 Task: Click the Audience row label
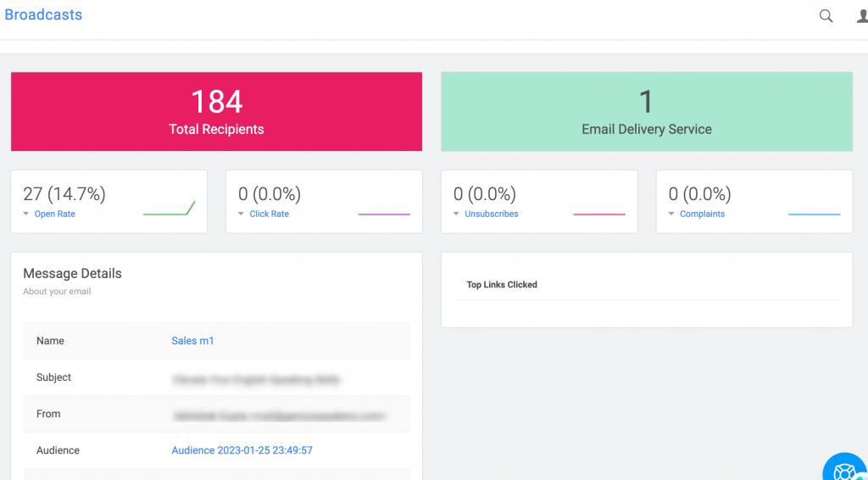58,450
